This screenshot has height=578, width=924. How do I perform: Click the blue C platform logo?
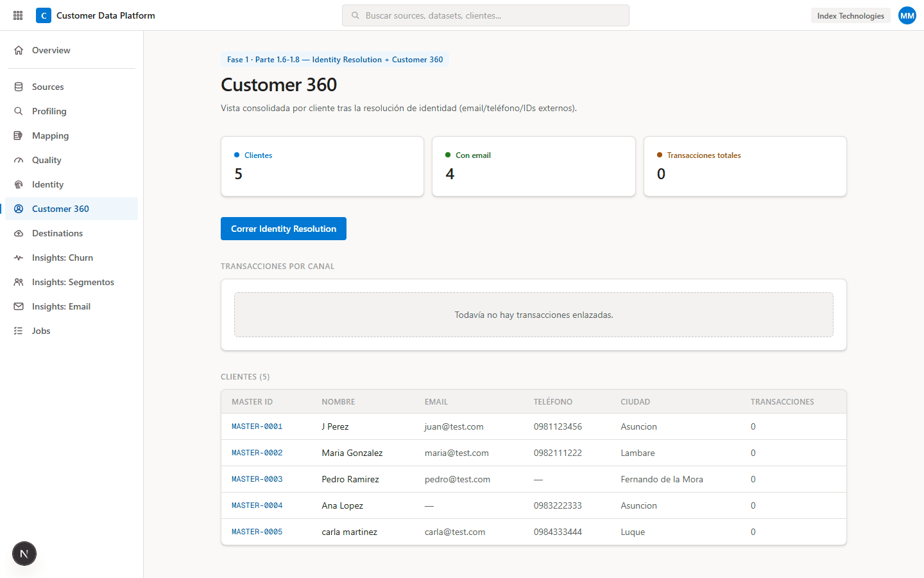[x=44, y=15]
